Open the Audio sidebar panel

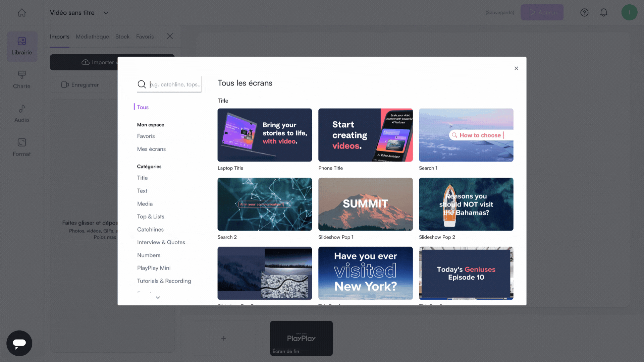(22, 114)
